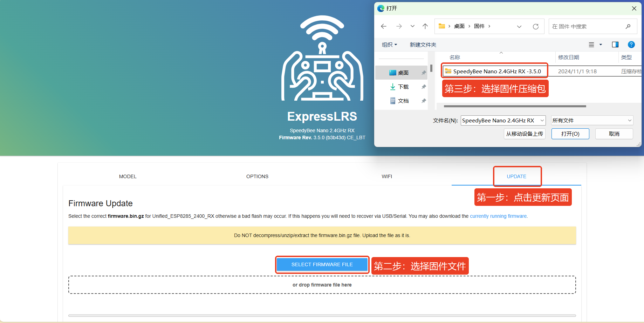Open the 组织 menu

pyautogui.click(x=389, y=45)
